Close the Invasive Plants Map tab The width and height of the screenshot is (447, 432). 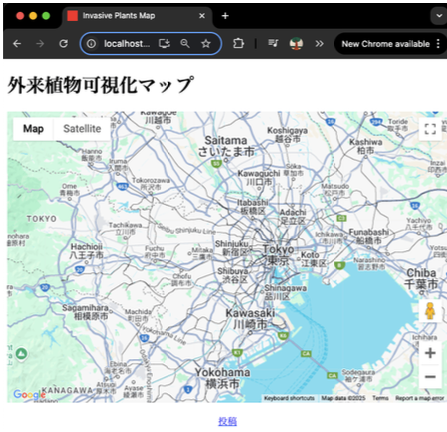tap(202, 16)
